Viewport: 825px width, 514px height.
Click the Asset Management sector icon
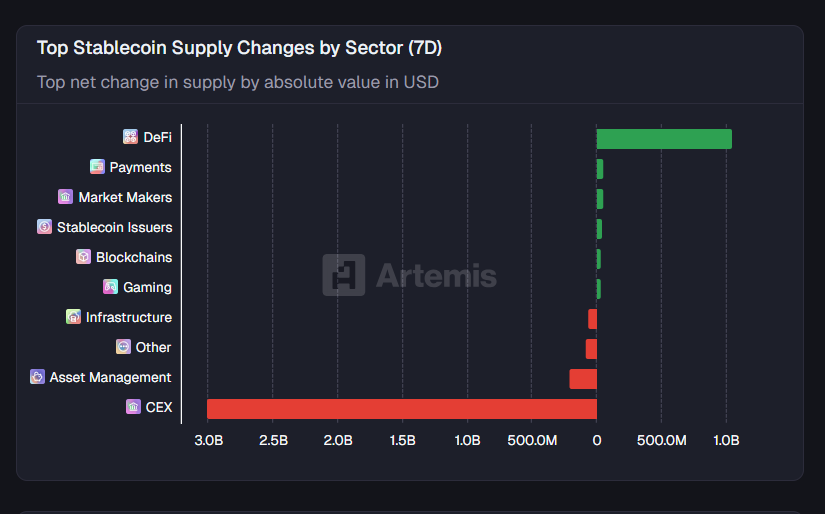pyautogui.click(x=37, y=377)
